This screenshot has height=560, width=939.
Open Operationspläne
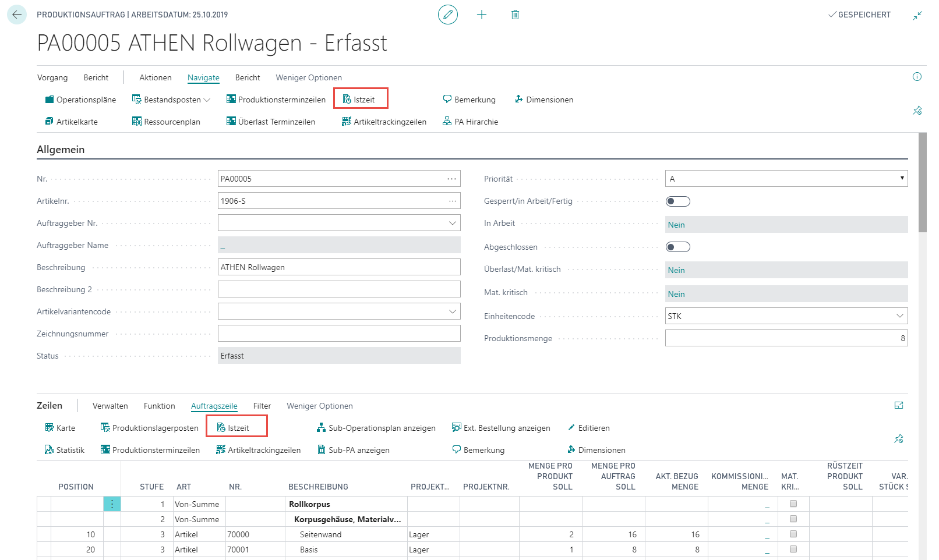click(80, 100)
